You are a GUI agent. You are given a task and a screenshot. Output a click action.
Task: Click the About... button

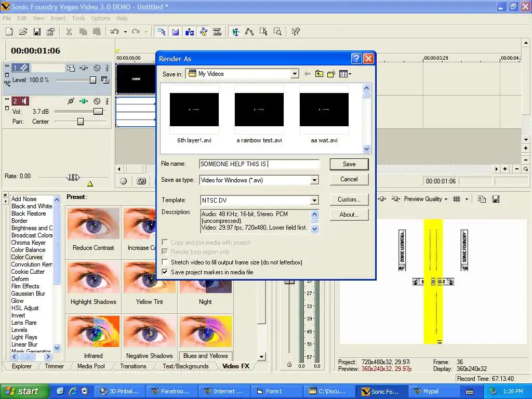point(349,215)
